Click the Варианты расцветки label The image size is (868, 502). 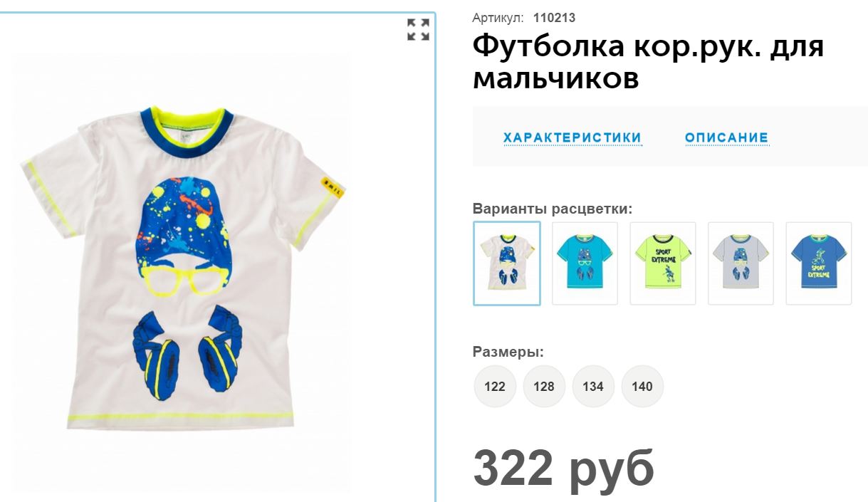pos(553,209)
